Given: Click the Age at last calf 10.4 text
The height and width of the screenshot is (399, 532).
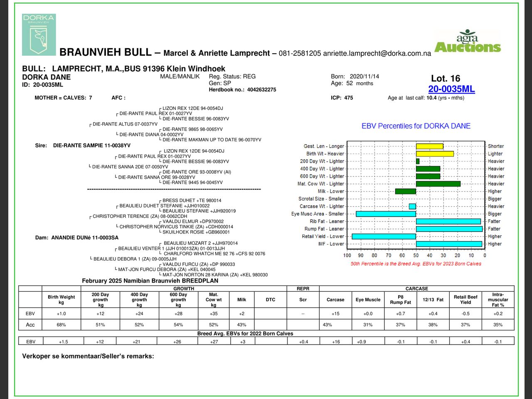Looking at the screenshot, I should 426,98.
